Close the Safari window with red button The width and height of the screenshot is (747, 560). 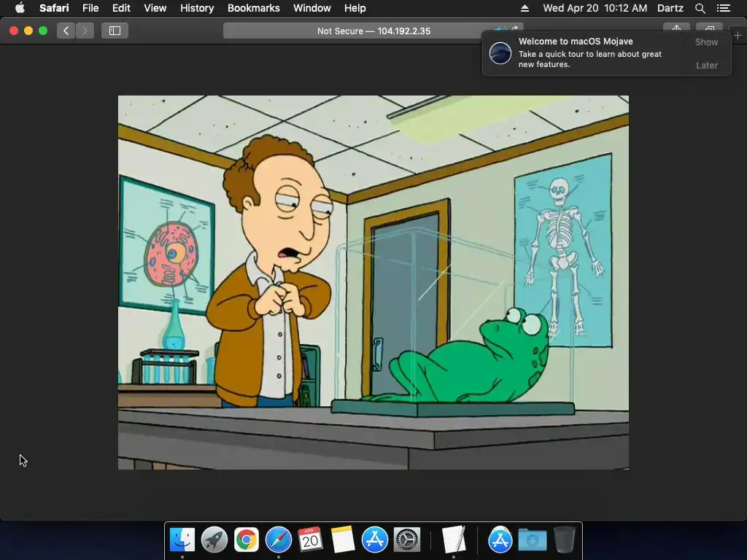coord(14,31)
